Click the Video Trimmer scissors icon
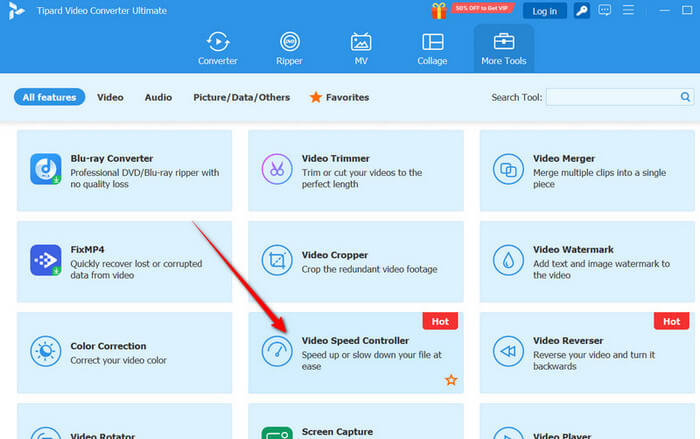 [x=277, y=169]
